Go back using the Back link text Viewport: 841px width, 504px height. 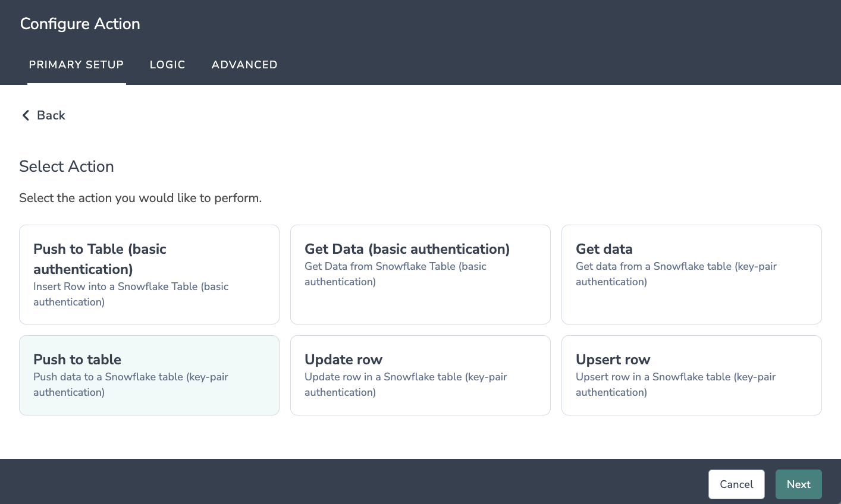point(51,115)
